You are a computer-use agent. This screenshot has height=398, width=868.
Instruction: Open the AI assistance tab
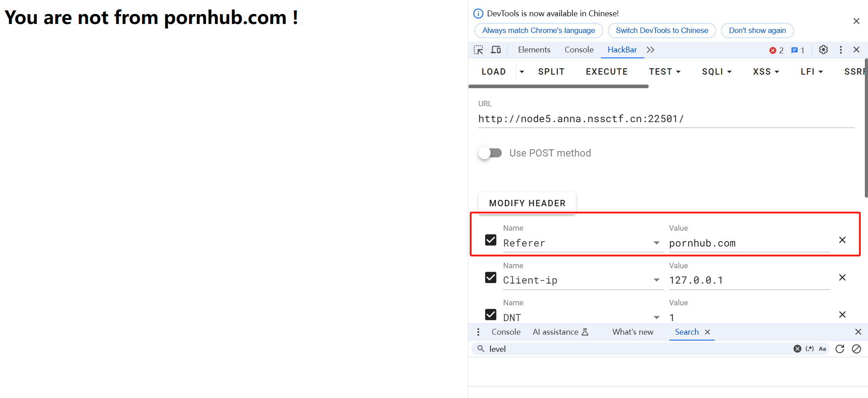pos(561,332)
